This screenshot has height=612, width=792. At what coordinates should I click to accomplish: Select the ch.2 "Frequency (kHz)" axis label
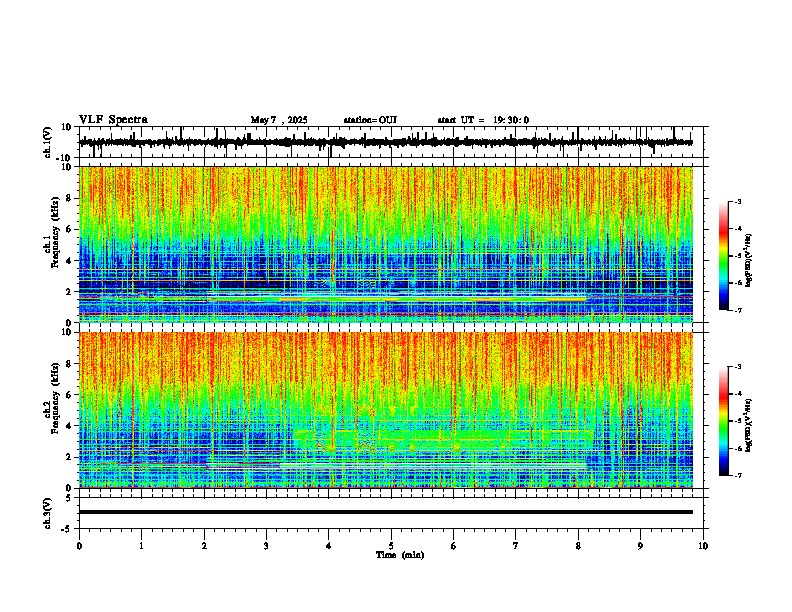[x=55, y=398]
